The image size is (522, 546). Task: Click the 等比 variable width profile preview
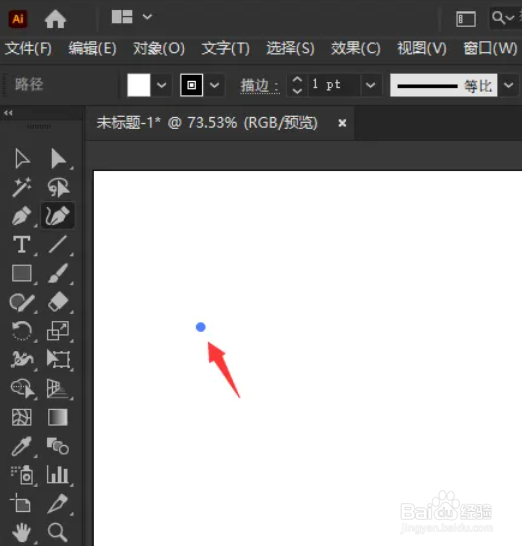click(444, 85)
